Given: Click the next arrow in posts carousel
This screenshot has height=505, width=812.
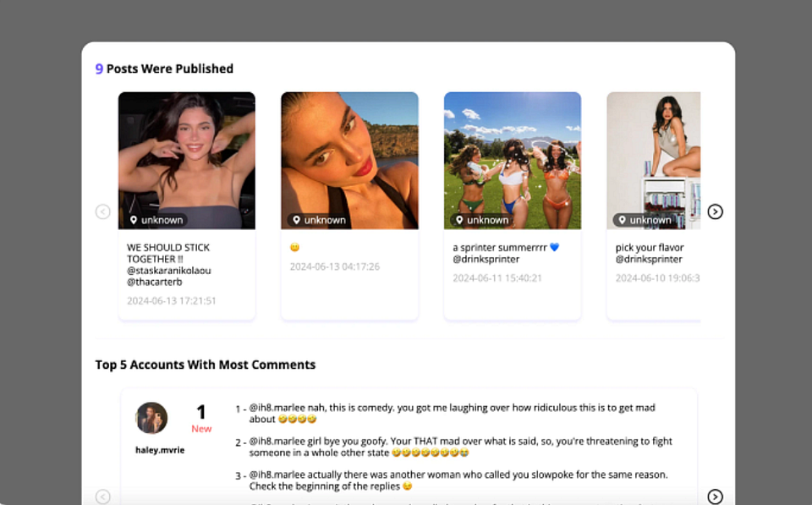Looking at the screenshot, I should 716,211.
